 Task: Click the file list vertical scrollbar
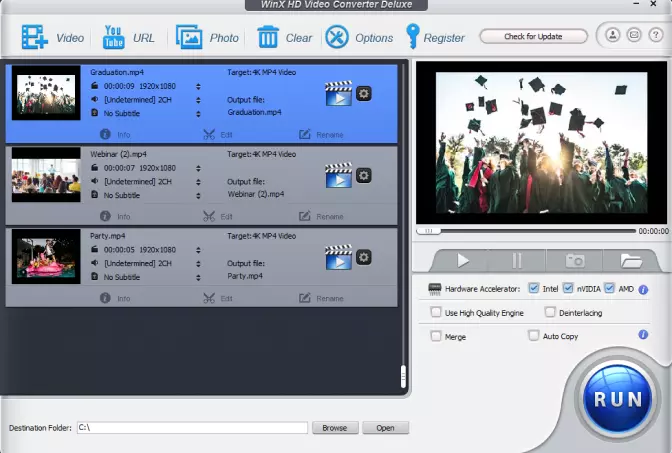click(x=403, y=376)
